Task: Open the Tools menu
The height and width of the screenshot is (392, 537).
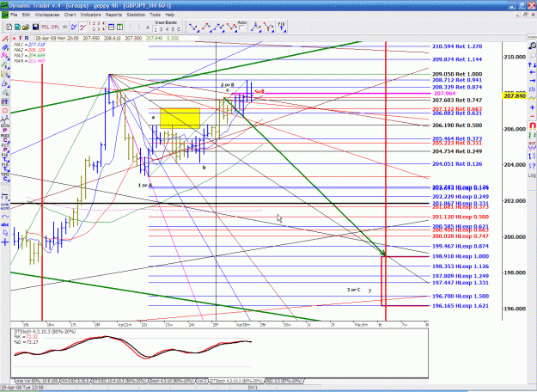Action: coord(156,15)
